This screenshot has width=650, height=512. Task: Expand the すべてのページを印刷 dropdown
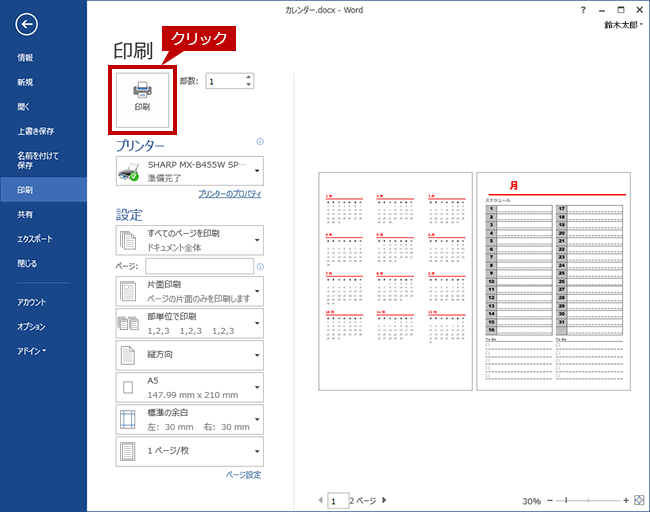click(190, 239)
